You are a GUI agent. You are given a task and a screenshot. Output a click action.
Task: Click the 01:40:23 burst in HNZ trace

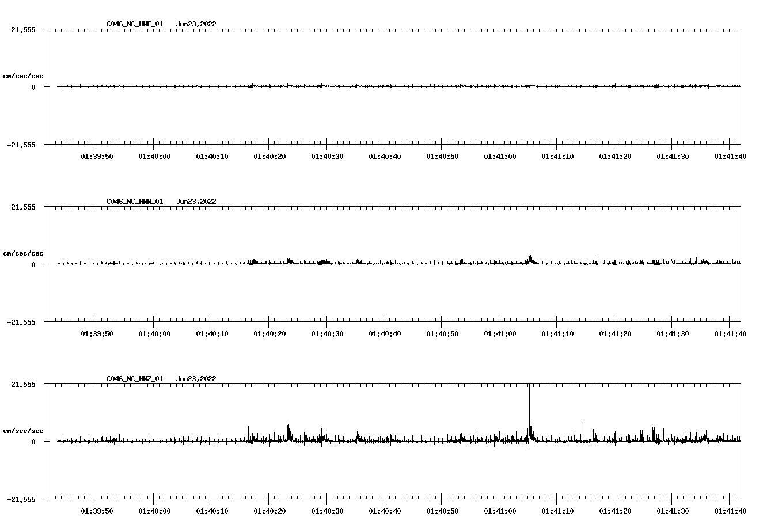coord(289,431)
